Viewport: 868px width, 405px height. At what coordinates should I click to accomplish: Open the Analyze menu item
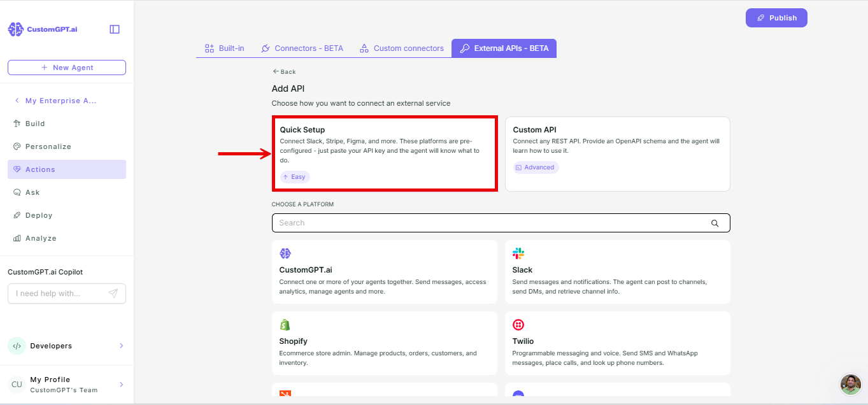67,238
